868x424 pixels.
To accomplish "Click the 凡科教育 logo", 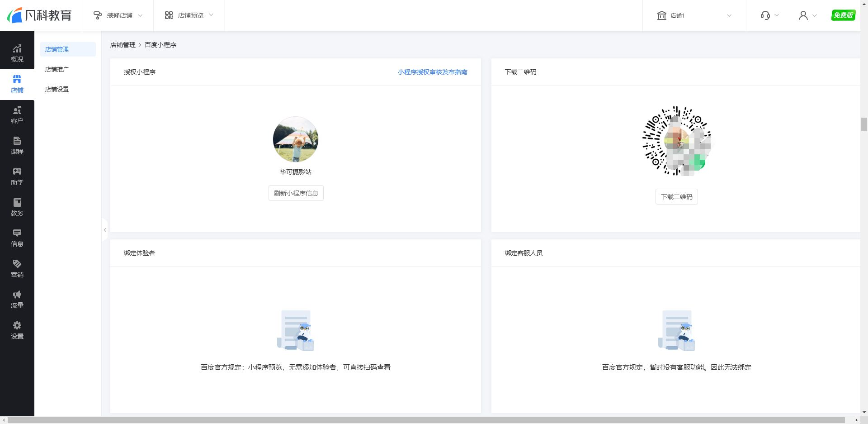I will [x=39, y=15].
